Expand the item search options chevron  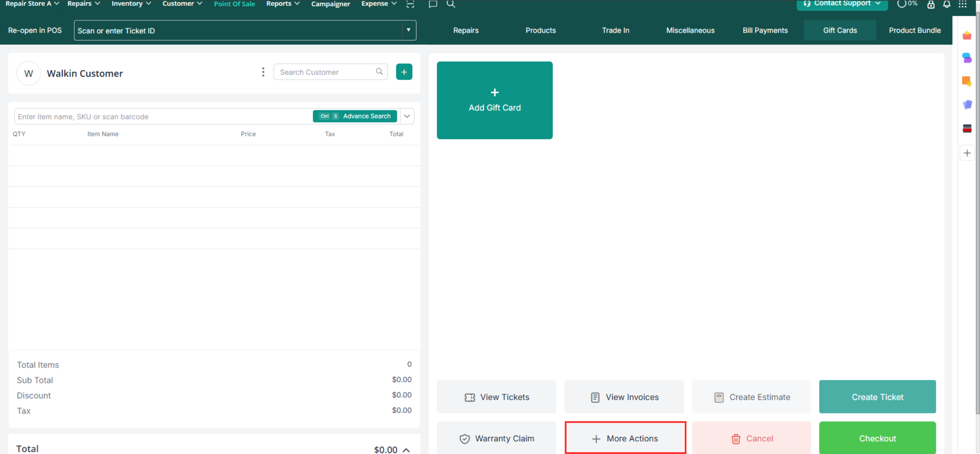(407, 116)
